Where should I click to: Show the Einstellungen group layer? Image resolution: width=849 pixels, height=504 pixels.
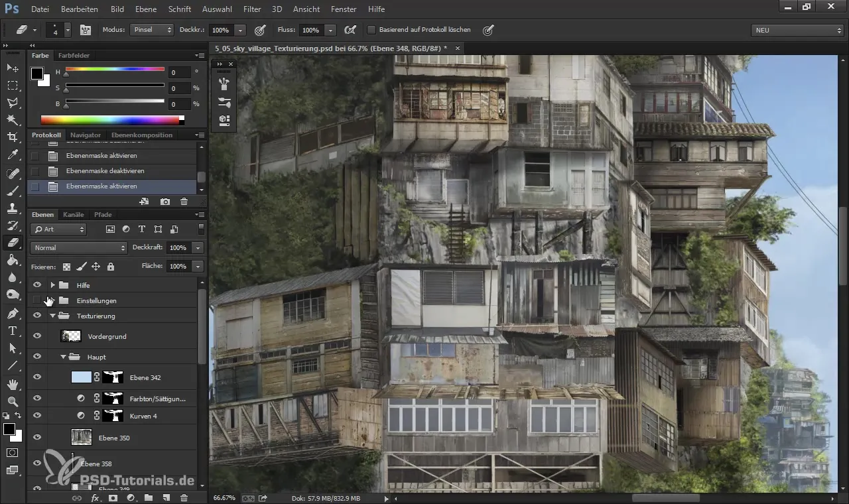37,300
